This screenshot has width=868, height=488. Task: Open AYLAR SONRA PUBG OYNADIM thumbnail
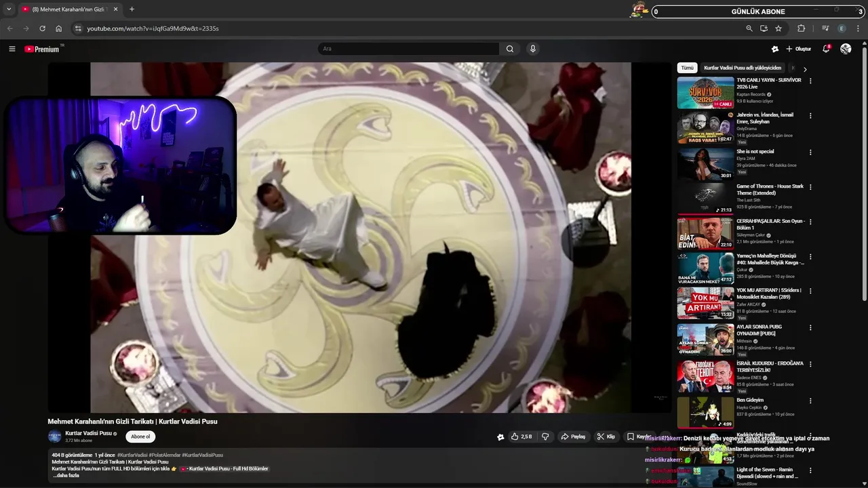pos(705,340)
